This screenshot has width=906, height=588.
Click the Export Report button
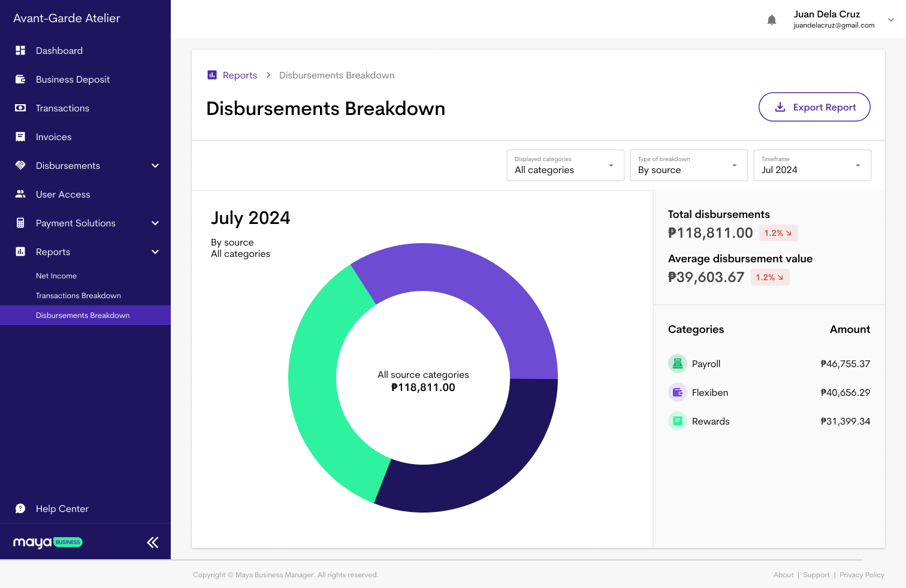point(814,107)
